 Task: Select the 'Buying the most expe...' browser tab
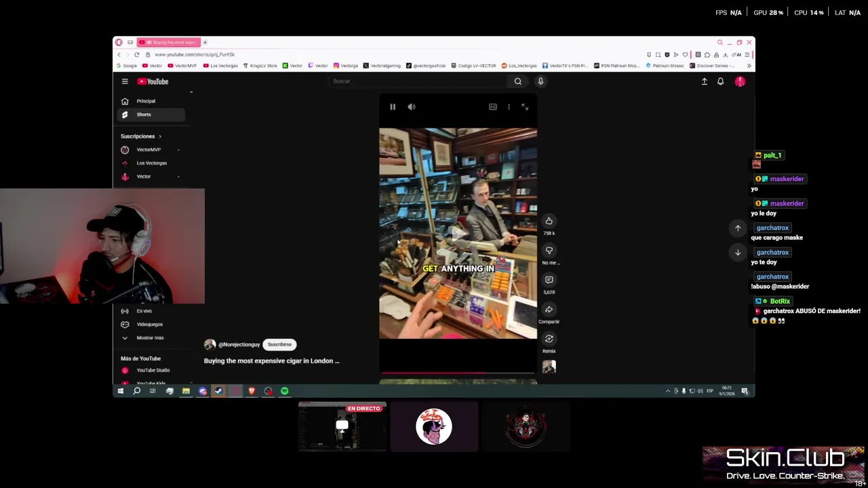[169, 43]
